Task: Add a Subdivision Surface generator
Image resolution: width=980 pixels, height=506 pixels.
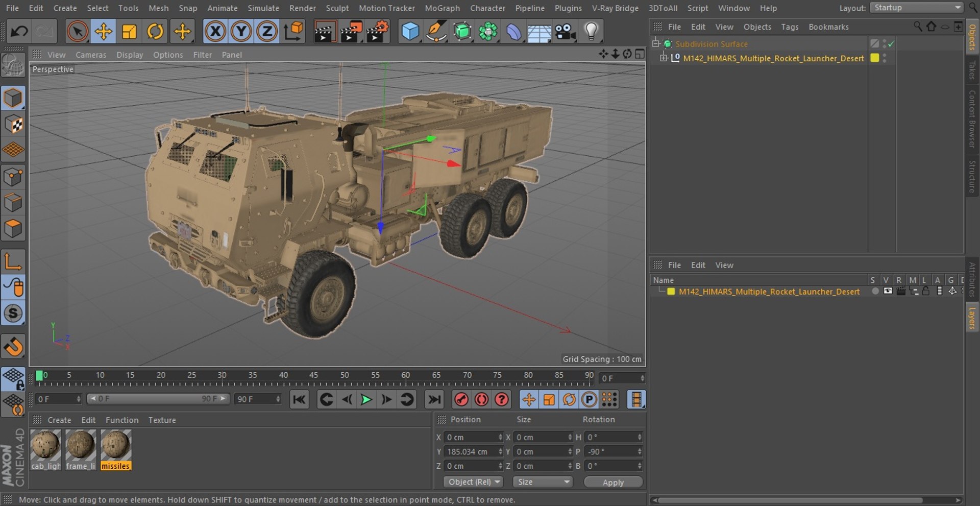Action: pyautogui.click(x=462, y=32)
